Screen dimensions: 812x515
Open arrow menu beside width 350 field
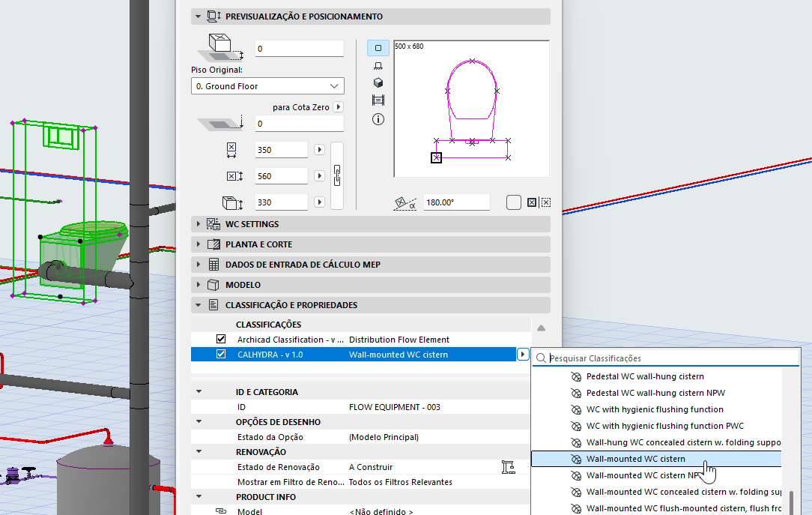[x=320, y=150]
